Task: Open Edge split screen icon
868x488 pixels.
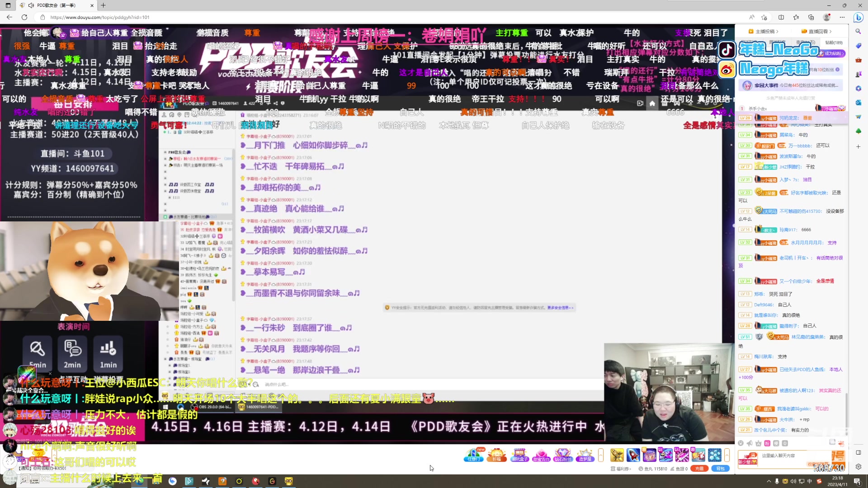Action: 781,17
